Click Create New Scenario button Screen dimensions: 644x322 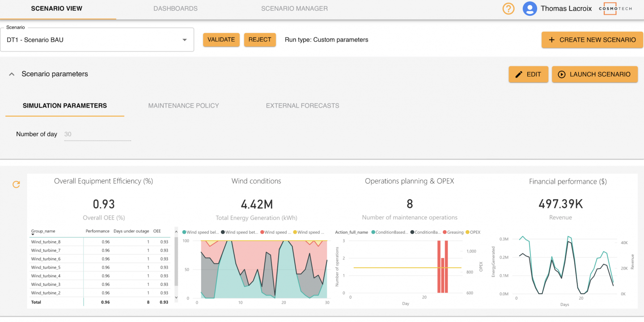click(x=592, y=40)
